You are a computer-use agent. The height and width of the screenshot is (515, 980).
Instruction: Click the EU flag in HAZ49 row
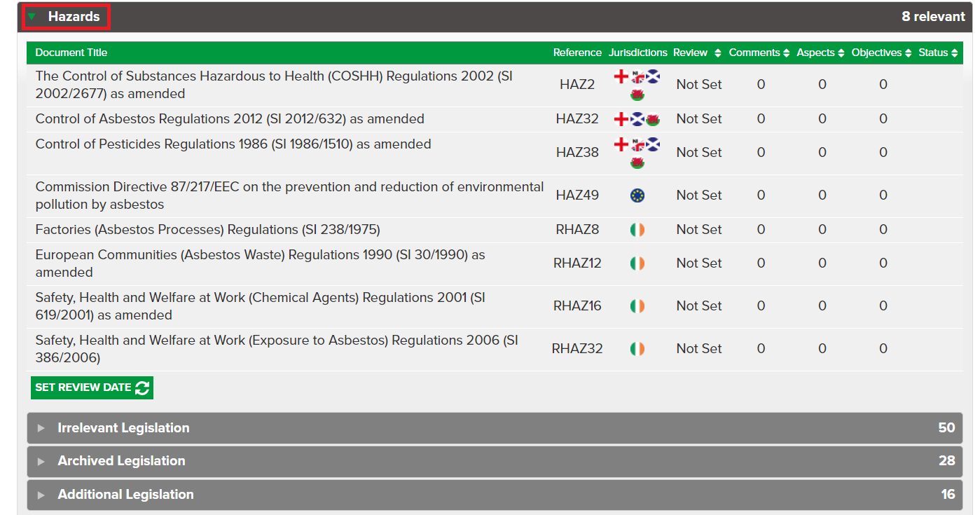(x=637, y=195)
